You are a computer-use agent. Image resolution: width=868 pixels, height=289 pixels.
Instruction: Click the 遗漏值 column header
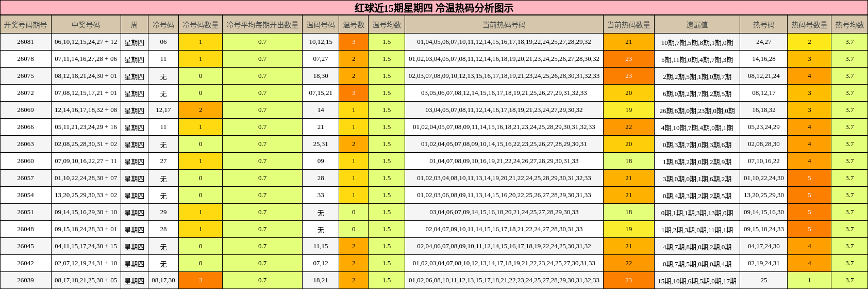click(697, 25)
